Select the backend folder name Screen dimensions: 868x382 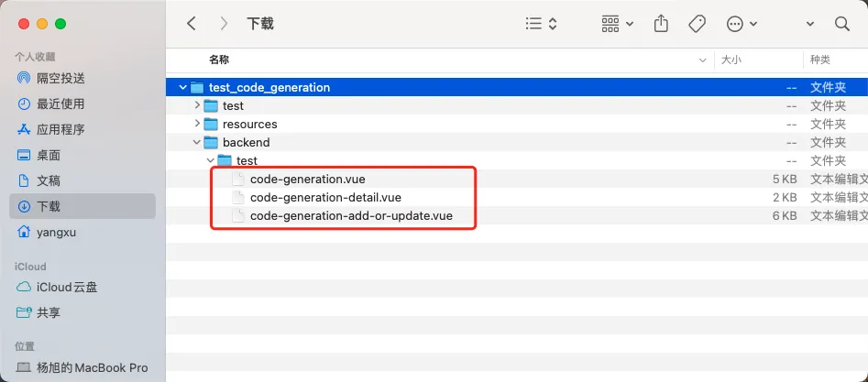(x=247, y=142)
